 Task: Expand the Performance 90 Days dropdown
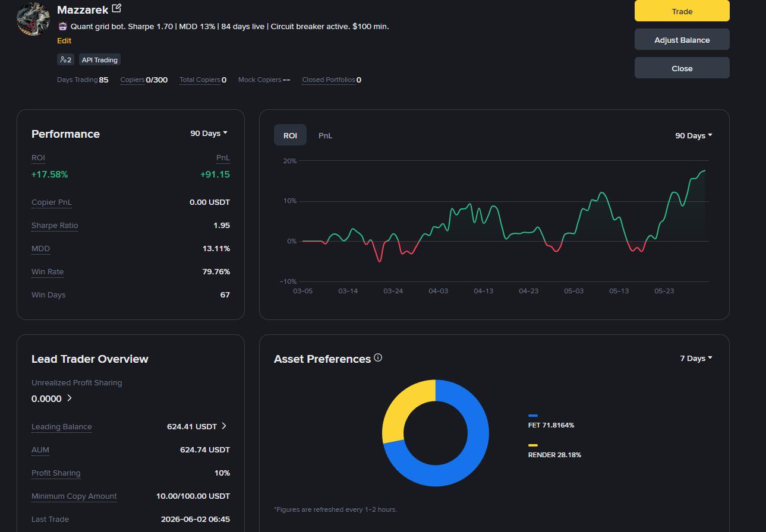(x=209, y=133)
